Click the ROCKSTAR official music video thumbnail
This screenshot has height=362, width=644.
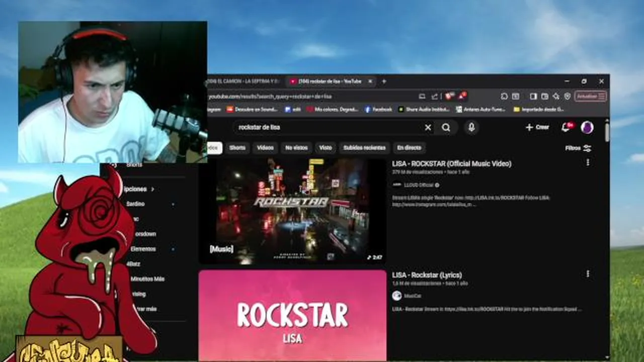(293, 211)
